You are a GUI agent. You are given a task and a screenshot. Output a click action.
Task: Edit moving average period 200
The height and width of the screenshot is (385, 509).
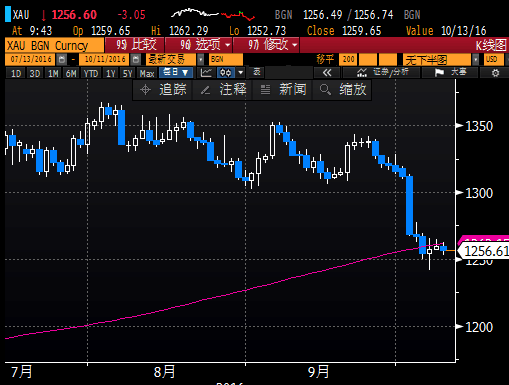[348, 60]
